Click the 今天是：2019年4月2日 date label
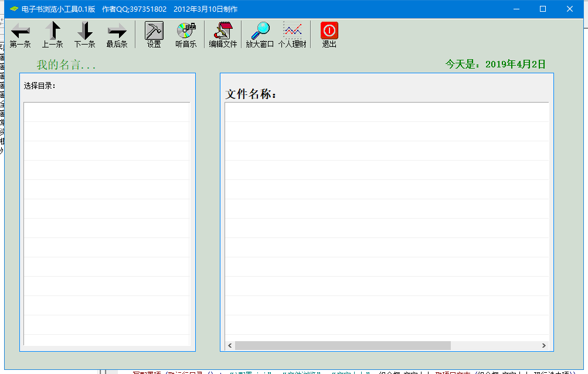The height and width of the screenshot is (374, 588). tap(495, 64)
